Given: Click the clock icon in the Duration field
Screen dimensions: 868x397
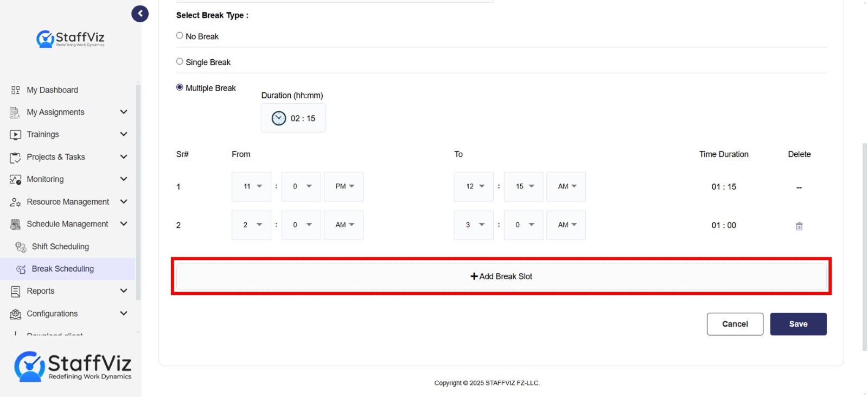Looking at the screenshot, I should tap(279, 118).
